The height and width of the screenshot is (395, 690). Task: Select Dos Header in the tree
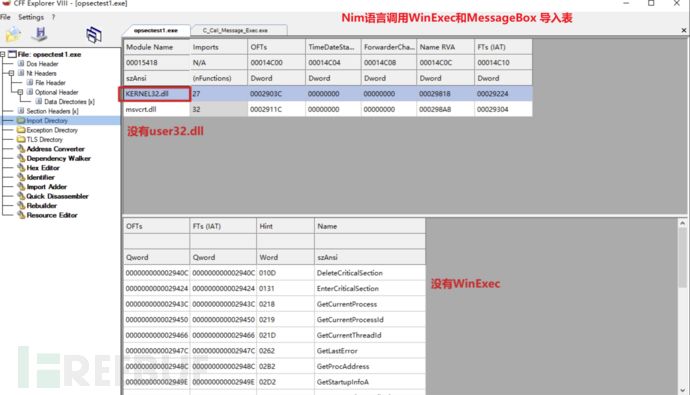click(x=42, y=64)
